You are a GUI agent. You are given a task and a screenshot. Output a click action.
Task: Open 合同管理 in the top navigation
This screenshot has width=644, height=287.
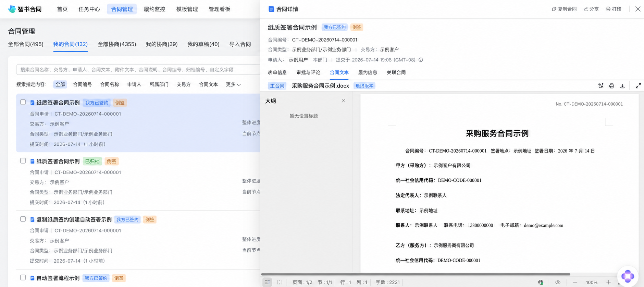(x=122, y=9)
